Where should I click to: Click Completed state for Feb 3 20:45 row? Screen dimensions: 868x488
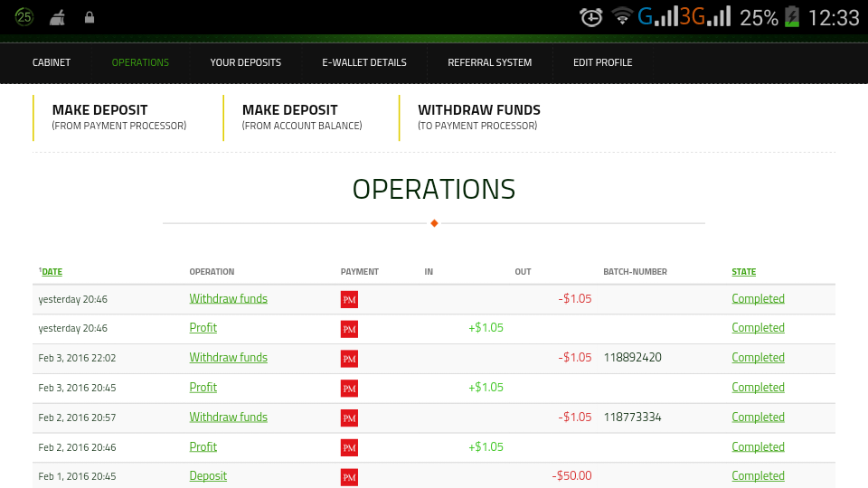click(x=758, y=388)
